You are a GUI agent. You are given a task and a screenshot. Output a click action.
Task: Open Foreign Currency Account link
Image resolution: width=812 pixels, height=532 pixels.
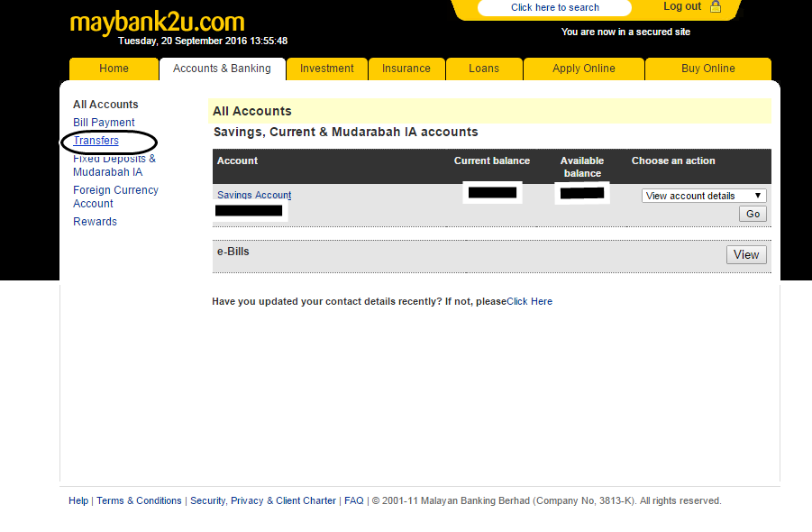click(x=115, y=197)
